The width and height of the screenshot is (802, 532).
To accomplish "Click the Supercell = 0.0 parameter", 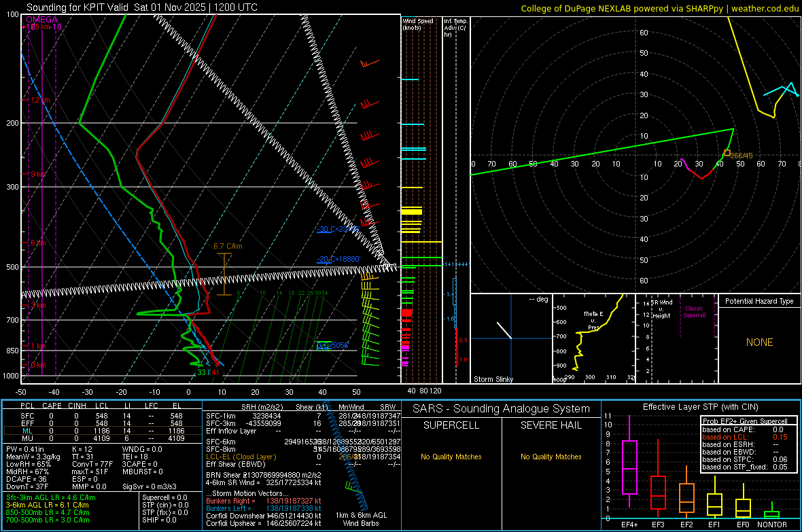I will click(164, 497).
